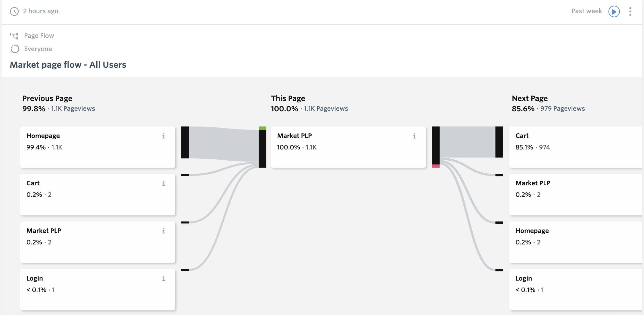
Task: Click the green entry segment on flow bar
Action: (262, 128)
